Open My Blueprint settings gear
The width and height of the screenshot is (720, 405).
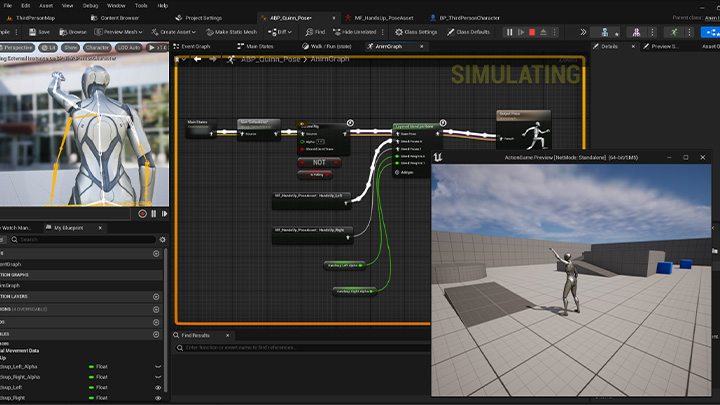(x=163, y=240)
